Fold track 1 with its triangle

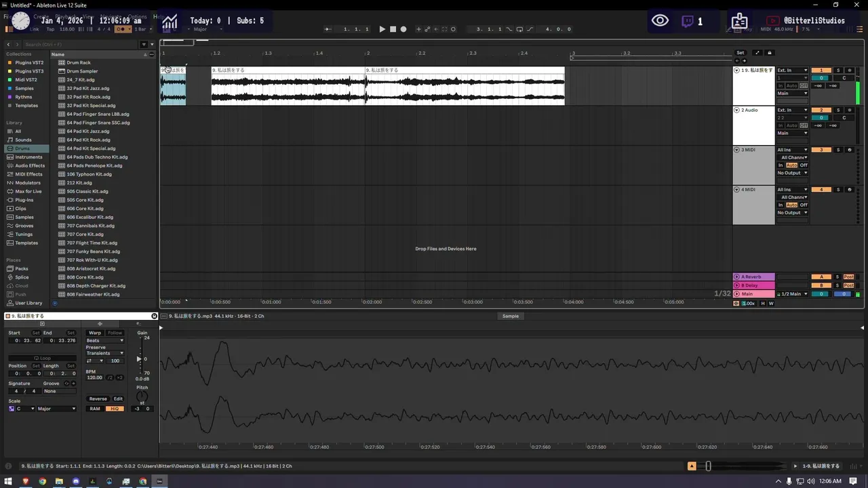coord(736,70)
